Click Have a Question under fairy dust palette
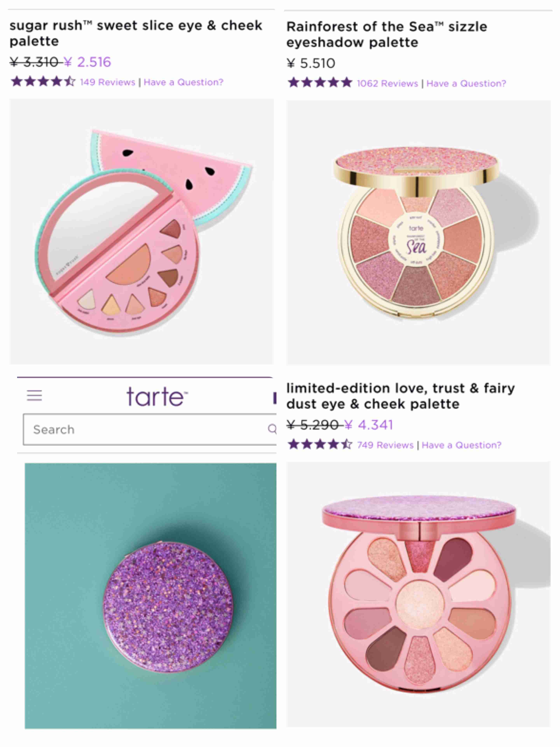The height and width of the screenshot is (747, 560). click(x=461, y=445)
